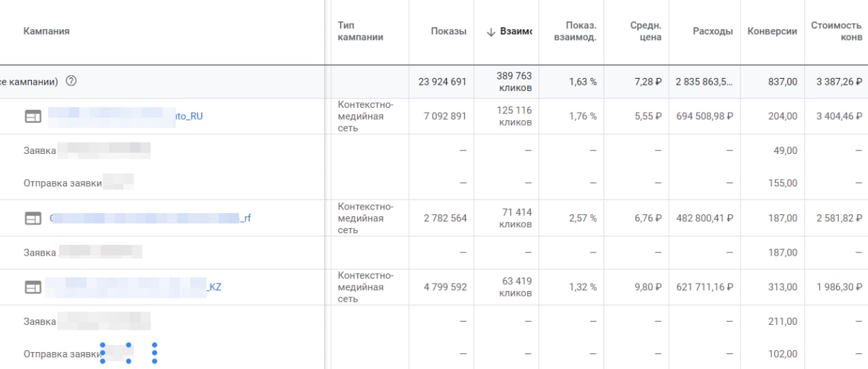
Task: Select the 125 116 кликов cell
Action: click(x=515, y=116)
